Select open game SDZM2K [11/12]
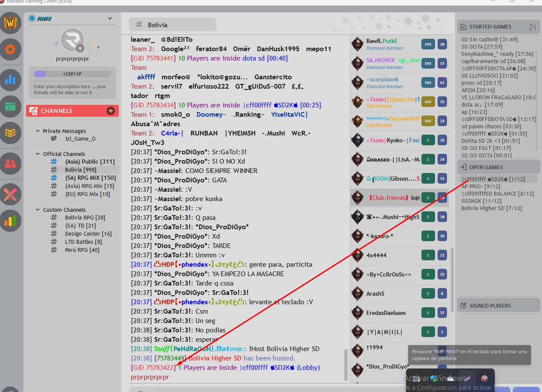The height and width of the screenshot is (392, 542). 481,201
